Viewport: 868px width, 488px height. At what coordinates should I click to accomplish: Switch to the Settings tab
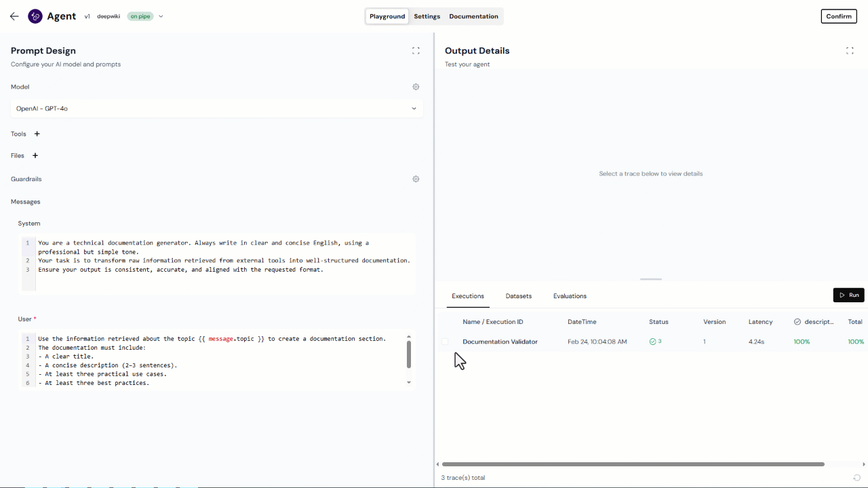pyautogui.click(x=427, y=16)
